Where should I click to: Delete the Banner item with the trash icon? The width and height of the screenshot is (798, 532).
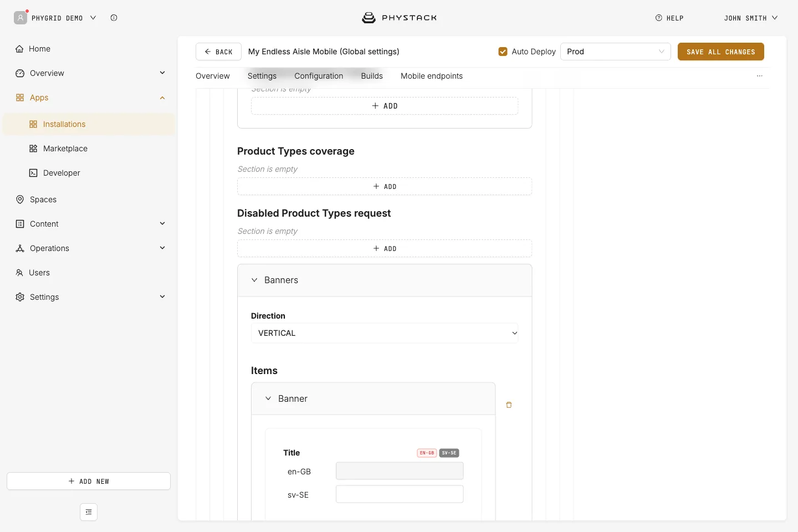(509, 405)
